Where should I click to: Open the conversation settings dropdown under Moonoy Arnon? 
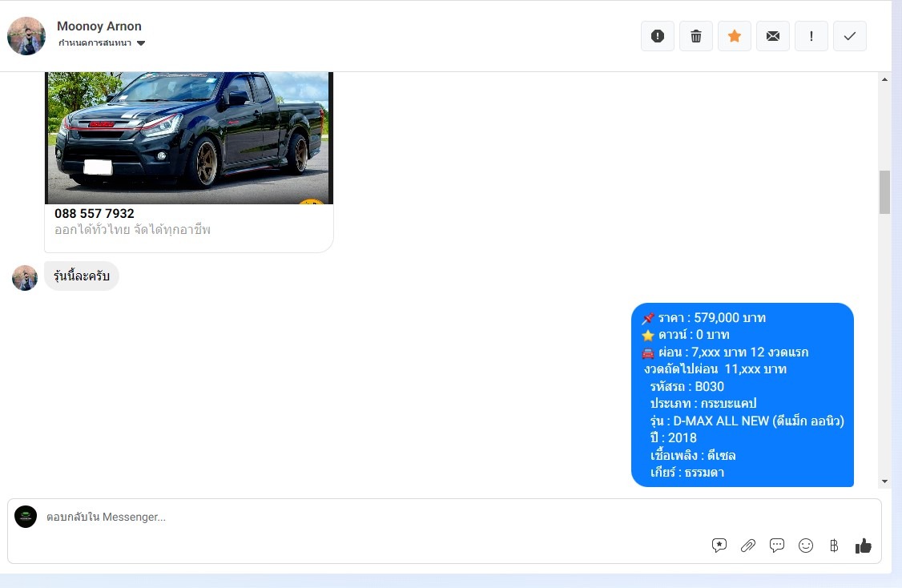coord(102,43)
